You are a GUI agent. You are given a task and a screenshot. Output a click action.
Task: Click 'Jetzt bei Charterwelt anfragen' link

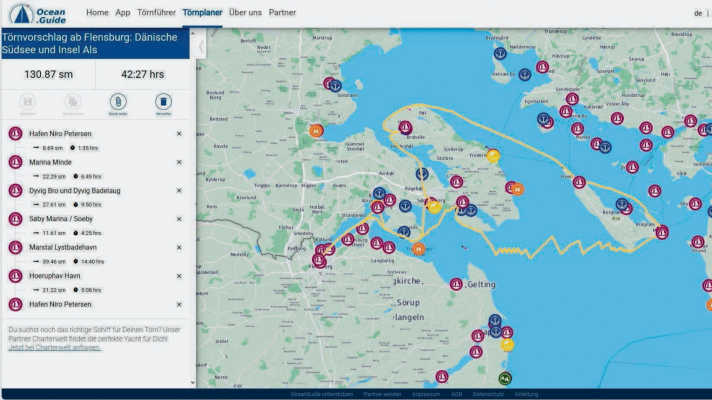[54, 347]
